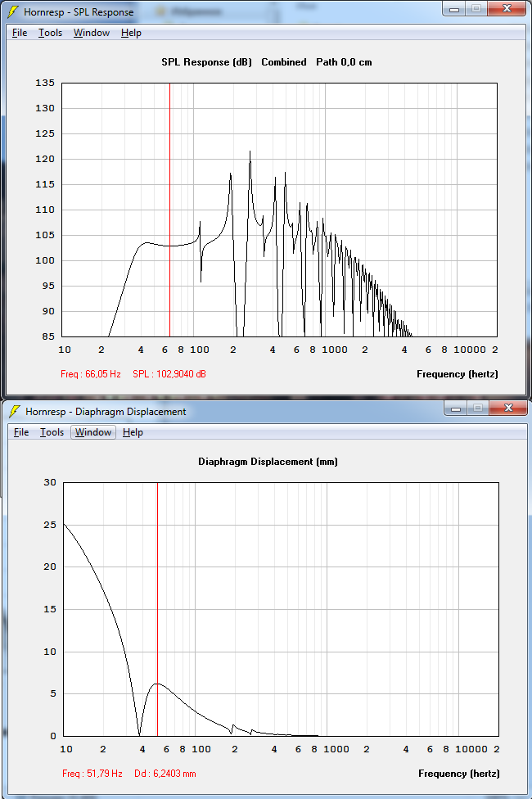Click 'Frequency (hertz)' label in displacement window
The image size is (532, 799).
pos(458,774)
